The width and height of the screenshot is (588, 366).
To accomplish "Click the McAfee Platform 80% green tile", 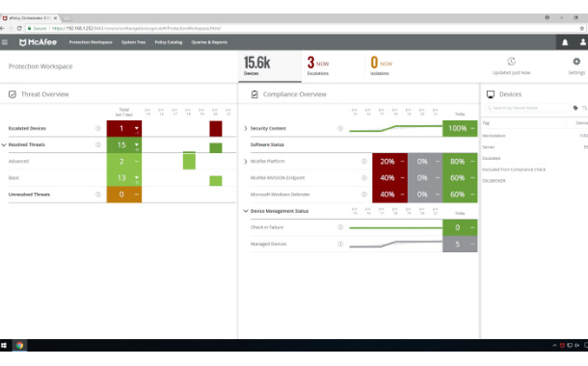I will (460, 162).
